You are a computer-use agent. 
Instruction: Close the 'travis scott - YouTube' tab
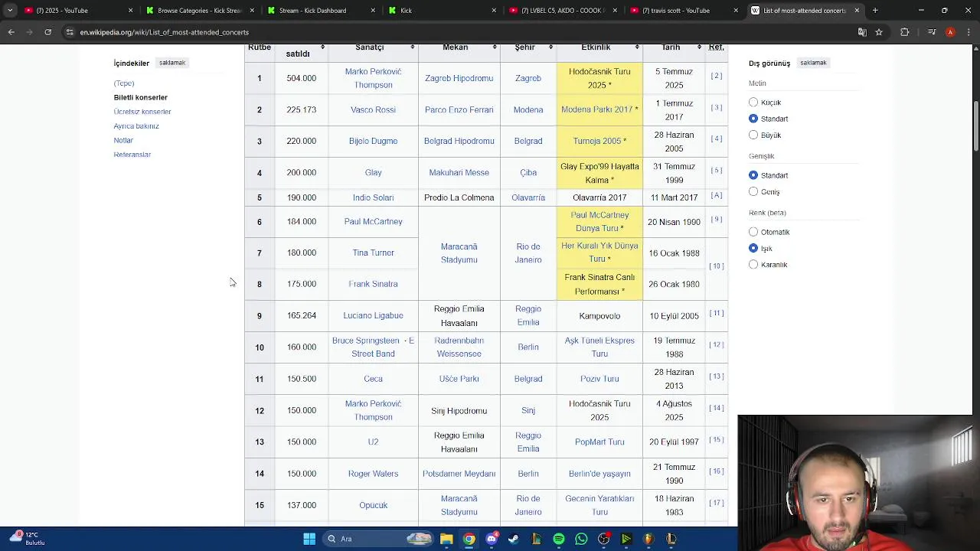(x=736, y=11)
